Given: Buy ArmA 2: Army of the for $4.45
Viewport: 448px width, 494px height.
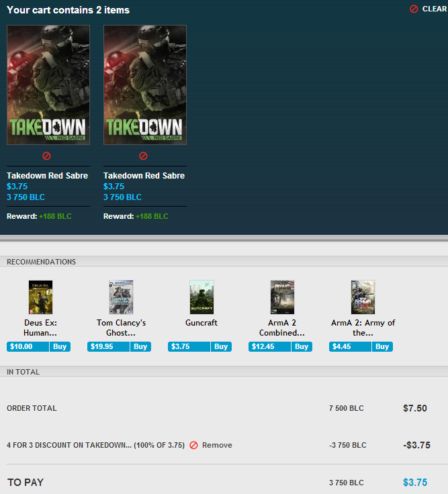Looking at the screenshot, I should click(x=382, y=346).
